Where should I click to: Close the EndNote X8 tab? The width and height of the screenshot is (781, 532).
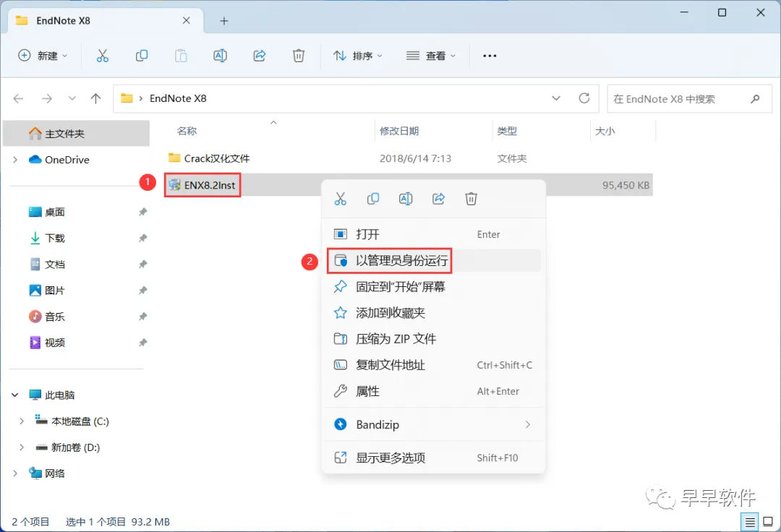(187, 20)
